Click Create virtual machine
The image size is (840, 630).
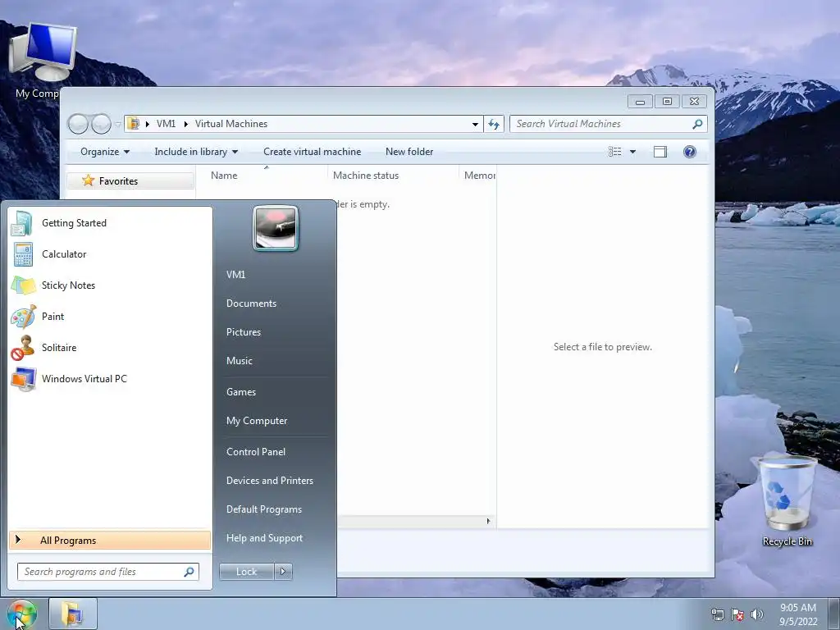312,152
